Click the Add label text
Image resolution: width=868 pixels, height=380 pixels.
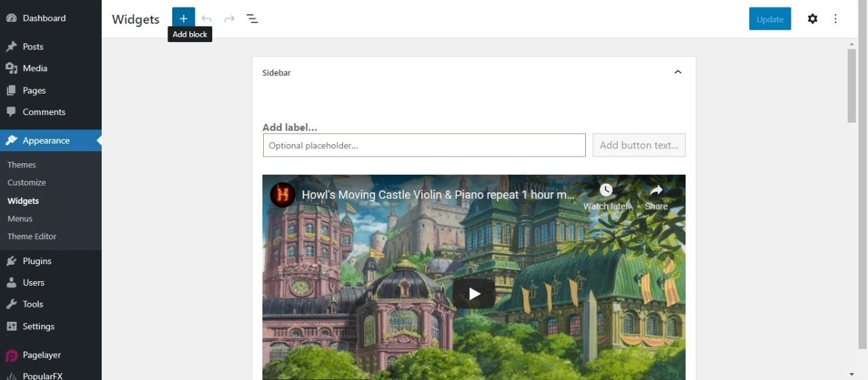[290, 127]
